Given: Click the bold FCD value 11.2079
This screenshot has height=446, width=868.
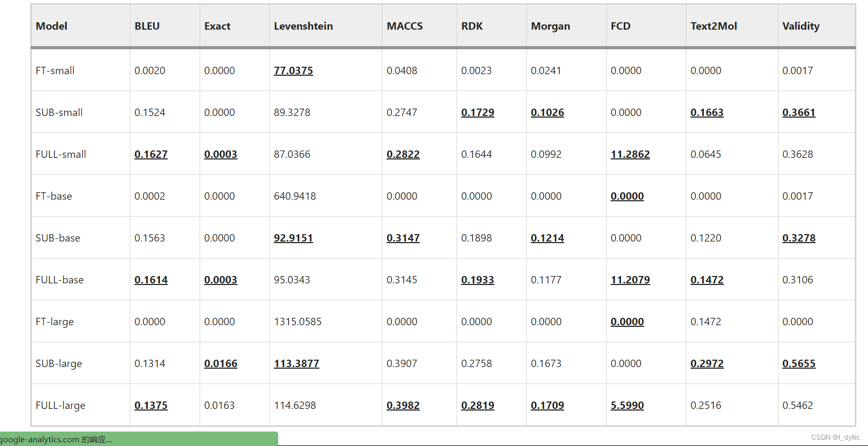Looking at the screenshot, I should click(630, 280).
